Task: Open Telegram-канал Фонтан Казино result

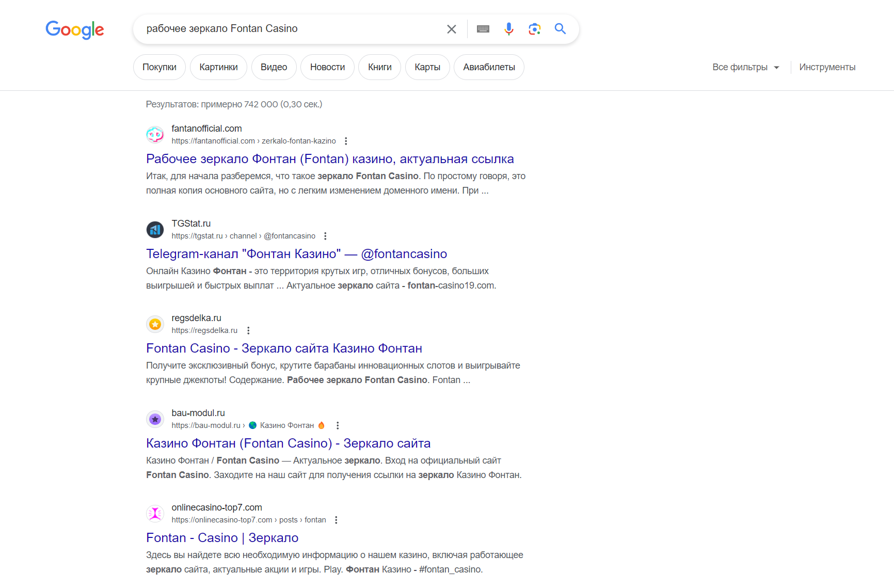Action: [296, 254]
